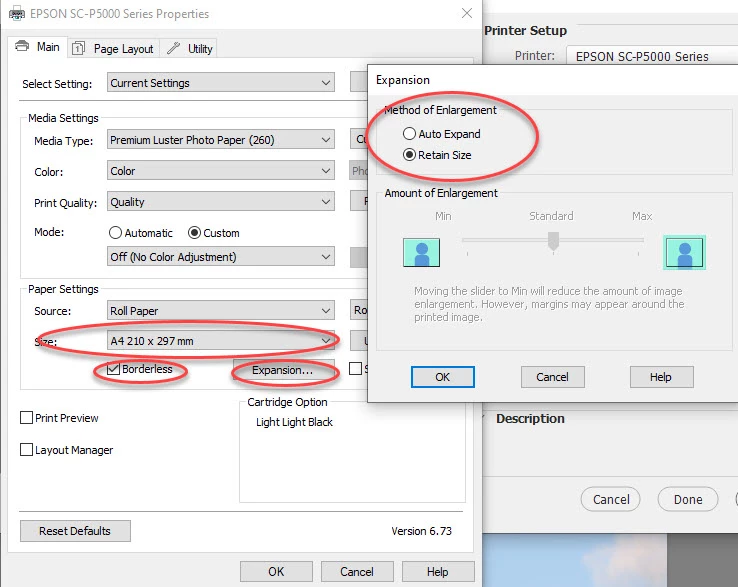
Task: Enable the Print Preview checkbox
Action: pos(26,418)
